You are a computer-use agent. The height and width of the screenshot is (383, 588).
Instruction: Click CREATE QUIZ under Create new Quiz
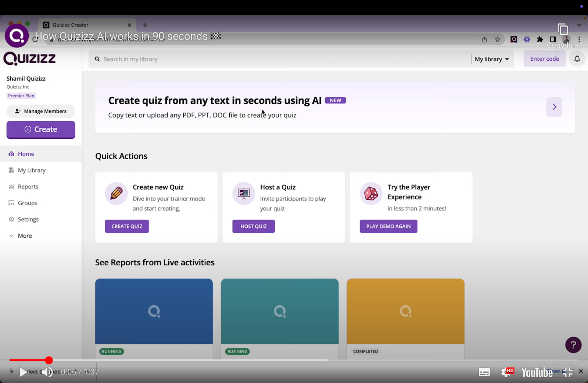[126, 226]
